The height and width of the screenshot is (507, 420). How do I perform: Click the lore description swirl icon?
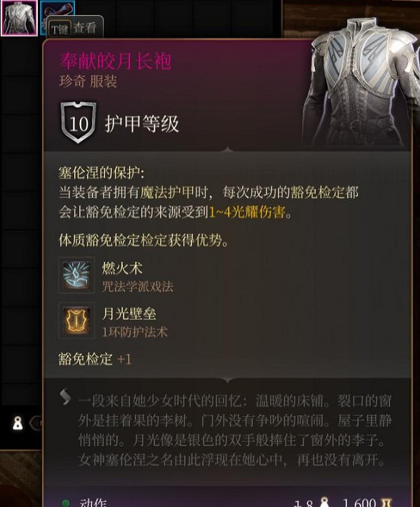66,396
